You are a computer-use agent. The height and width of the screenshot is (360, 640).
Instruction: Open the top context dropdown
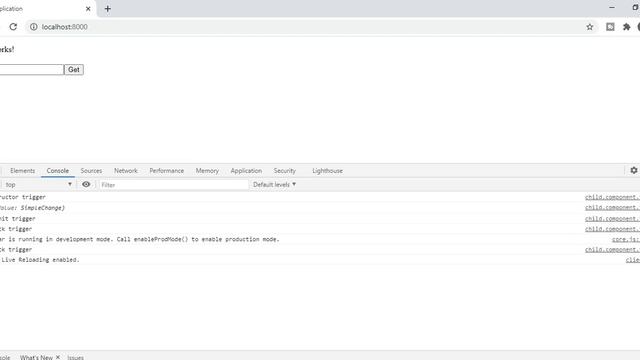(38, 184)
